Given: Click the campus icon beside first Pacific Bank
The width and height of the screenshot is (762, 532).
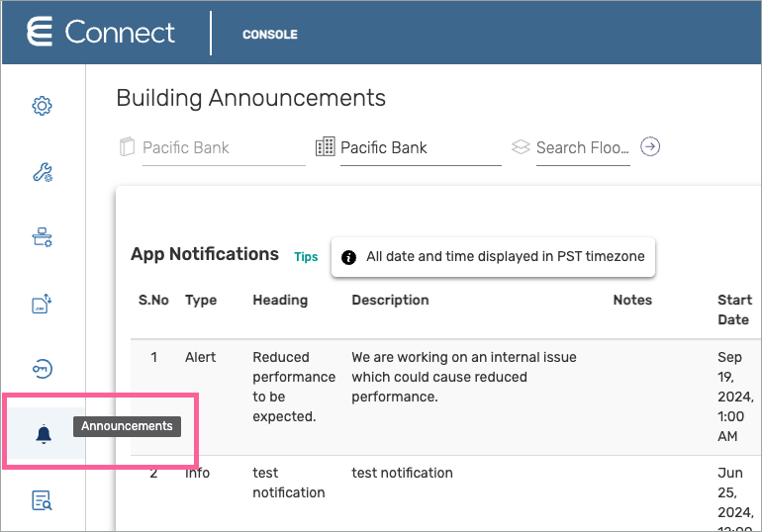Looking at the screenshot, I should pos(127,146).
